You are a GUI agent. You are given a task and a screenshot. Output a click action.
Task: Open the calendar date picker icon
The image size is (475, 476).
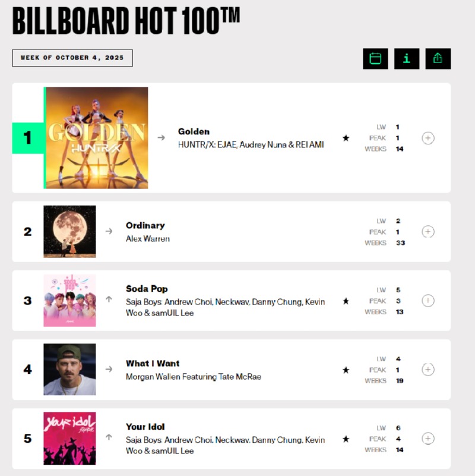point(375,58)
